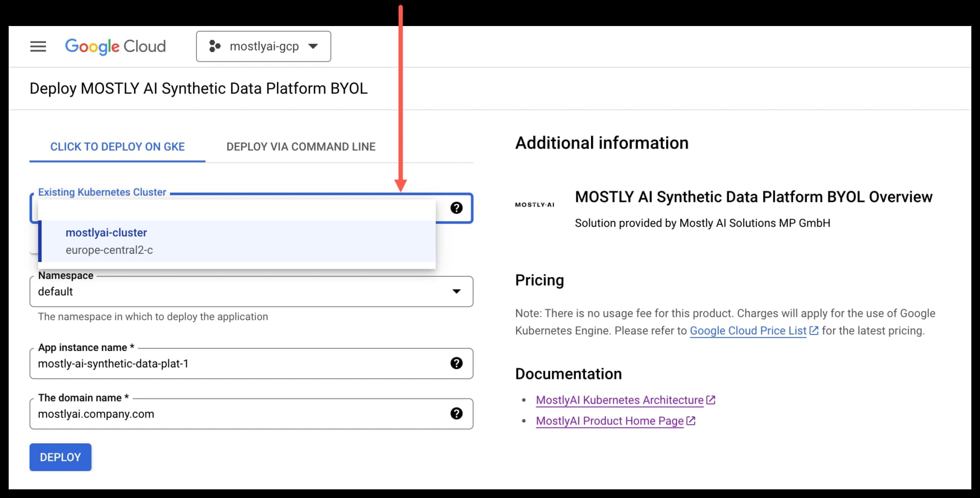Screen dimensions: 980x498
Task: Open help for Existing Kubernetes Cluster field
Action: point(456,208)
